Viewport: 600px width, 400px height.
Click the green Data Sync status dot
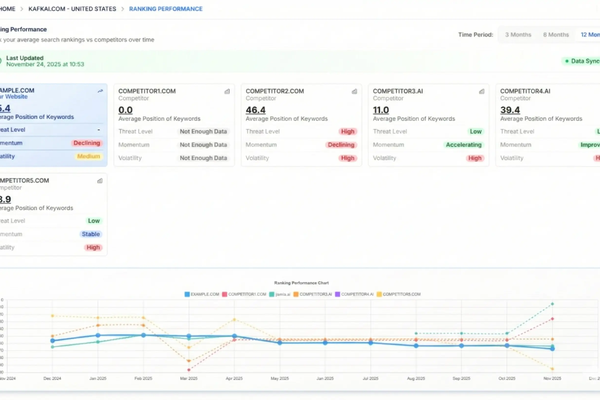pos(566,61)
